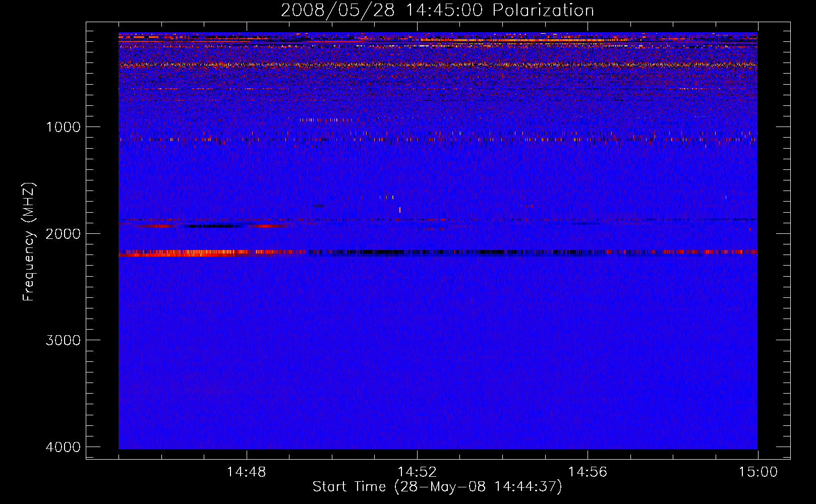The width and height of the screenshot is (816, 504).
Task: Click the 3000 MHz tick label
Action: (63, 340)
